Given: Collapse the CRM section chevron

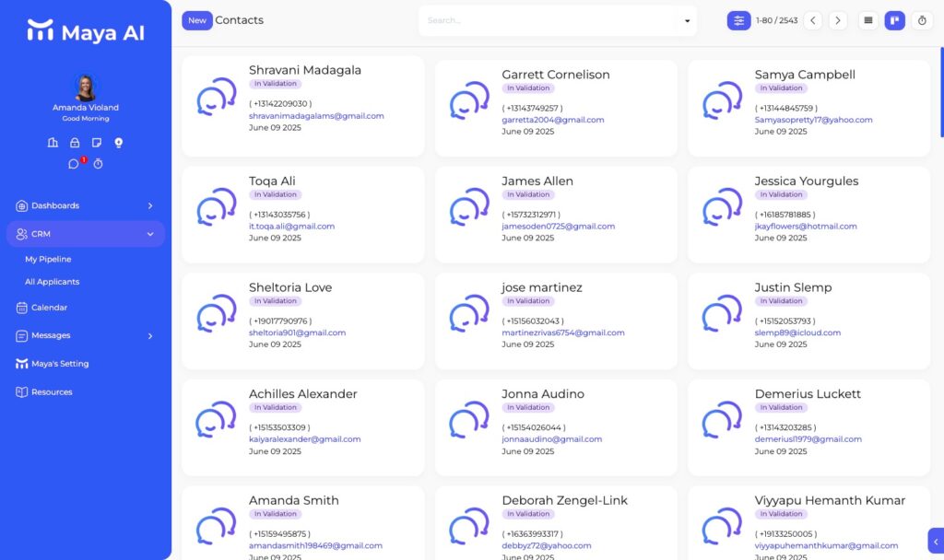Looking at the screenshot, I should coord(150,234).
